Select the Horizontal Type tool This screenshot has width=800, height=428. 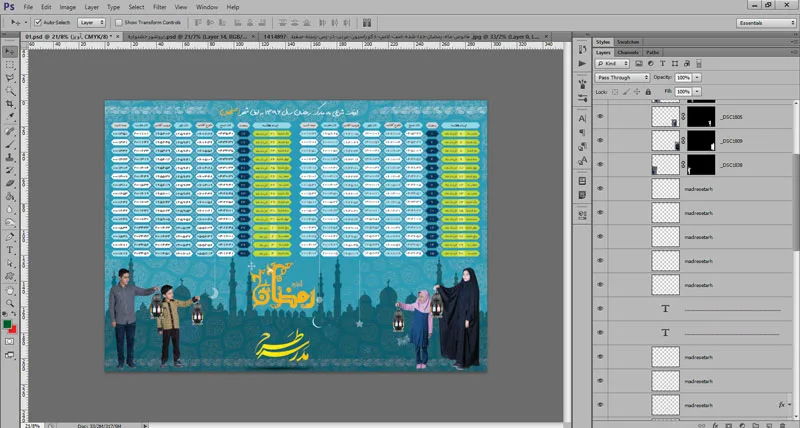point(10,250)
